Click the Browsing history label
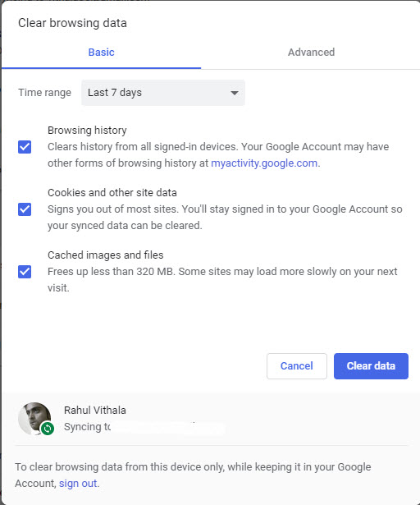Image resolution: width=420 pixels, height=505 pixels. click(87, 131)
